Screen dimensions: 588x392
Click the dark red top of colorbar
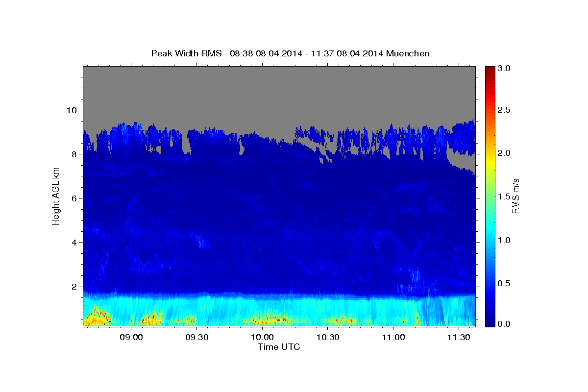[490, 70]
